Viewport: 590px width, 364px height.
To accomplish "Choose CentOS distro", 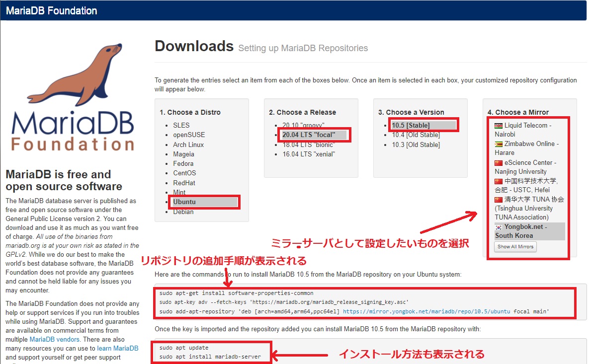I will click(184, 173).
